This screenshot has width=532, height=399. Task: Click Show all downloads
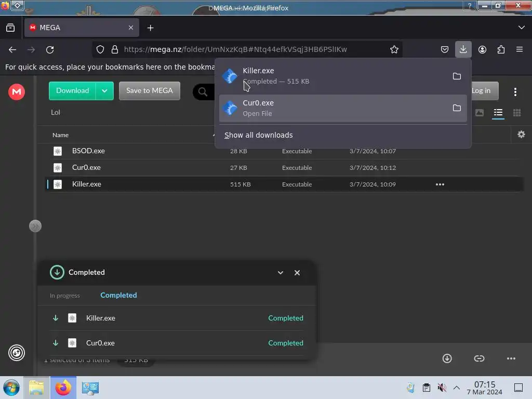click(x=258, y=135)
